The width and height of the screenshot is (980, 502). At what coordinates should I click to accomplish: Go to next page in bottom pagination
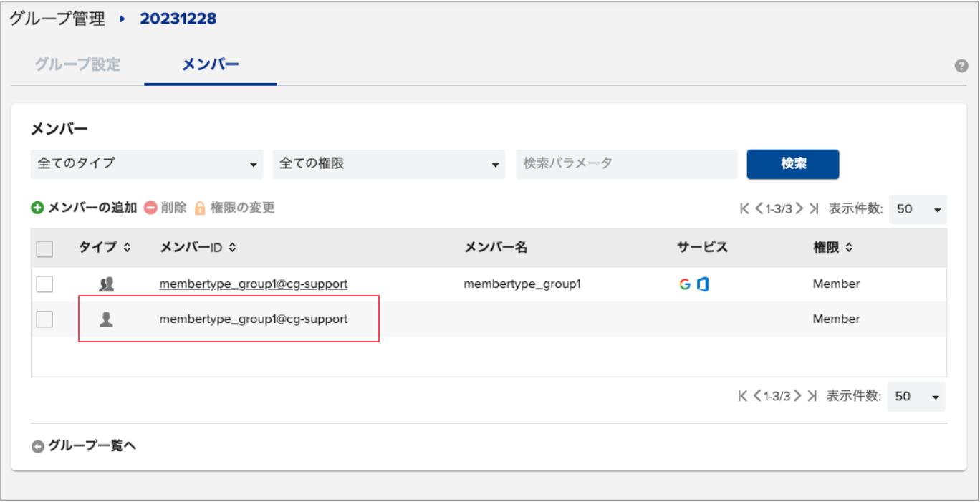coord(797,396)
